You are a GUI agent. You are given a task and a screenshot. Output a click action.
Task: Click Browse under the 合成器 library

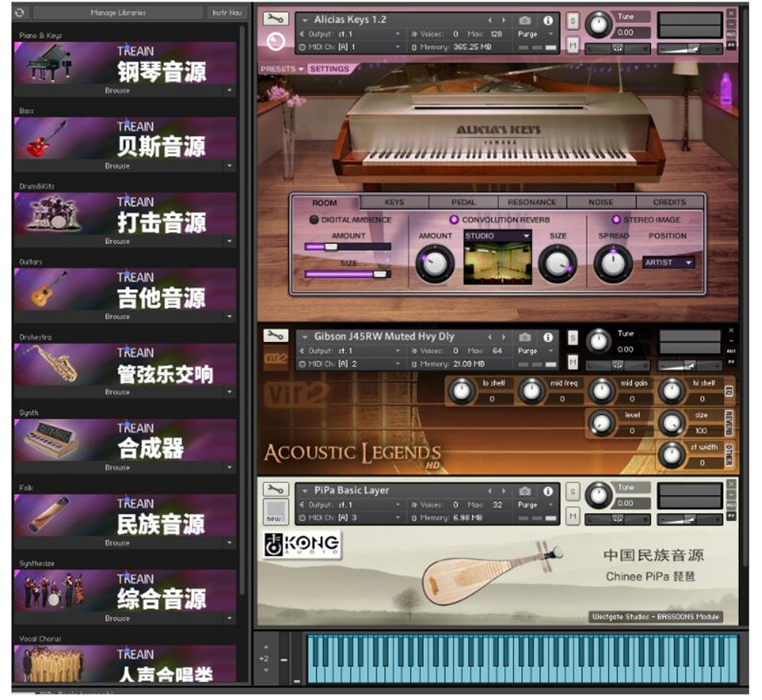pyautogui.click(x=117, y=468)
